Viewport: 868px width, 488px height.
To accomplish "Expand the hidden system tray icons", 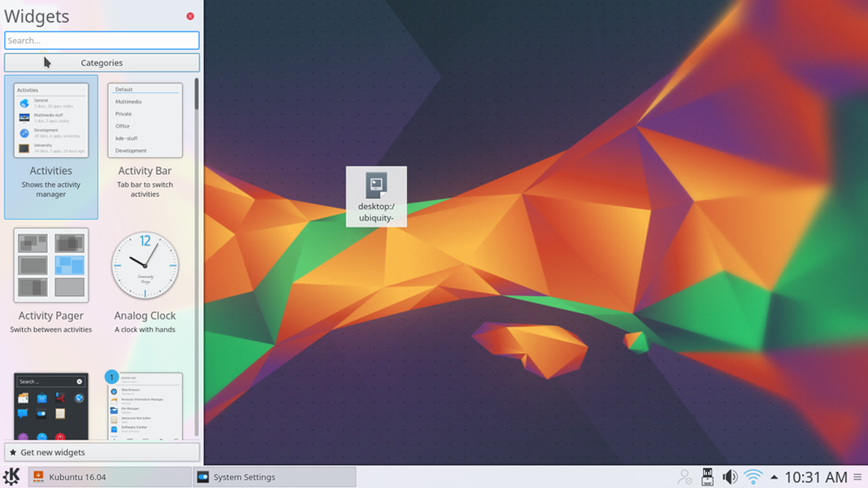I will pos(774,477).
